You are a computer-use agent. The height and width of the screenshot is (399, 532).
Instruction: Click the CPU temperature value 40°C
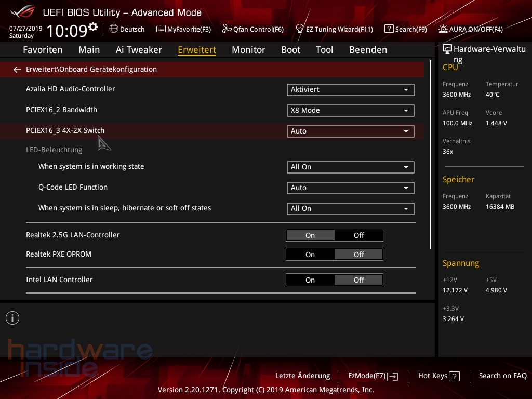coord(493,95)
